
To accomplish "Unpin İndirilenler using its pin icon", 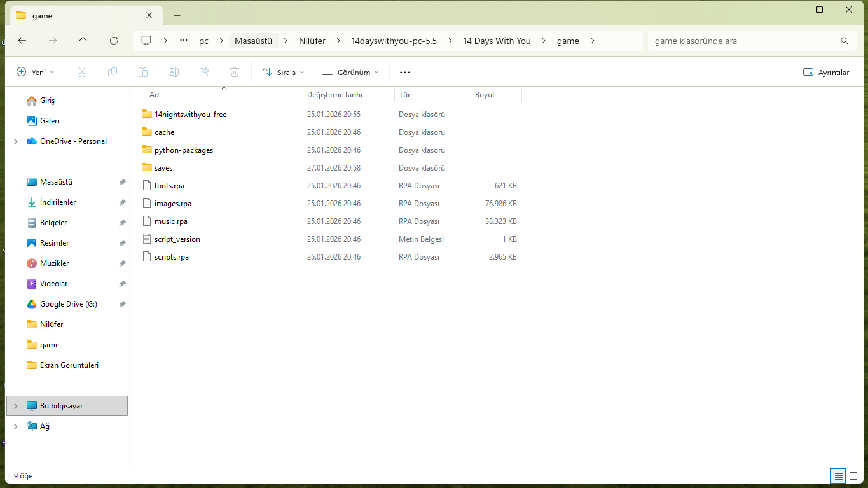I will click(122, 202).
